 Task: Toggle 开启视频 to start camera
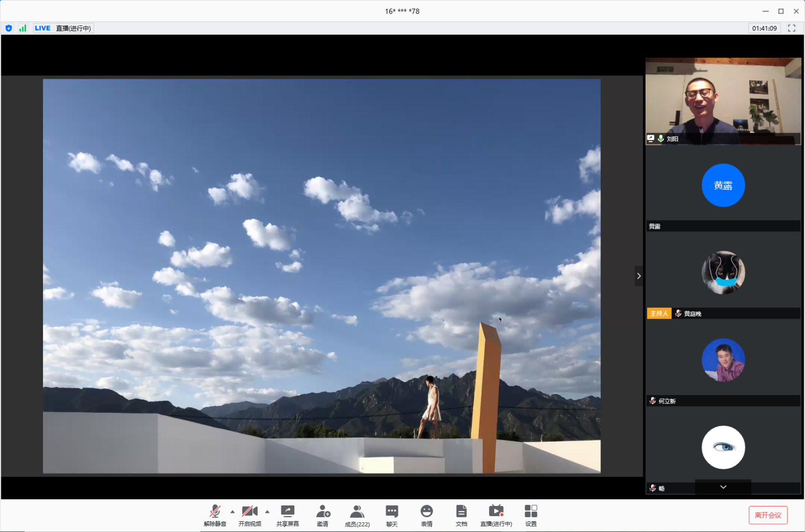pos(250,512)
